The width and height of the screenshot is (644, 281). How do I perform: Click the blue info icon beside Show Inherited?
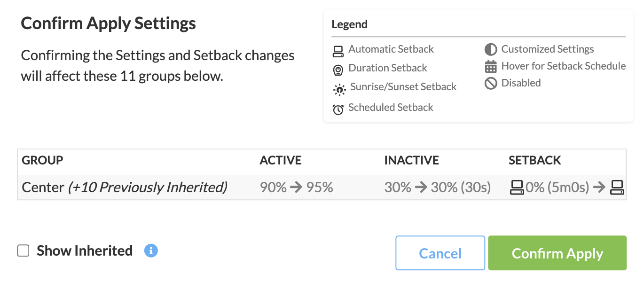[151, 250]
